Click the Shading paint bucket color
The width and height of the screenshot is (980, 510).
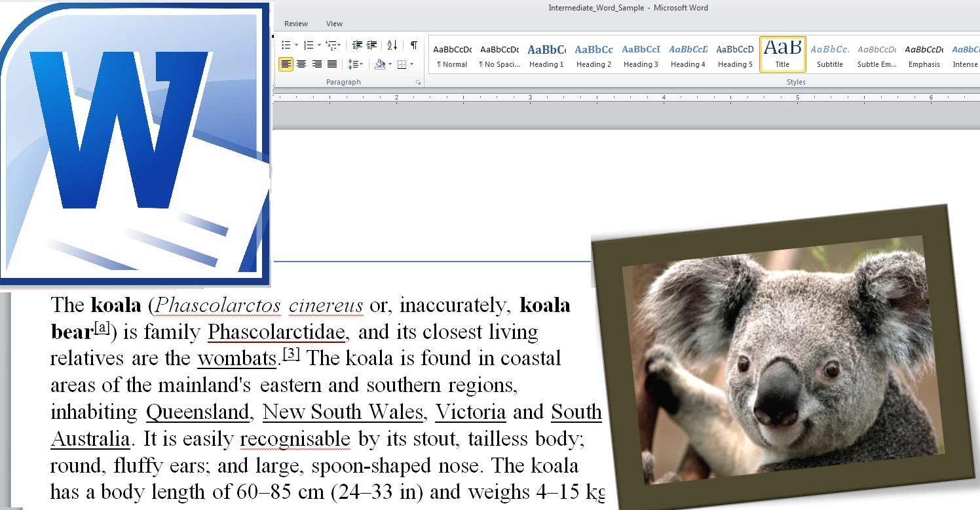click(x=380, y=64)
